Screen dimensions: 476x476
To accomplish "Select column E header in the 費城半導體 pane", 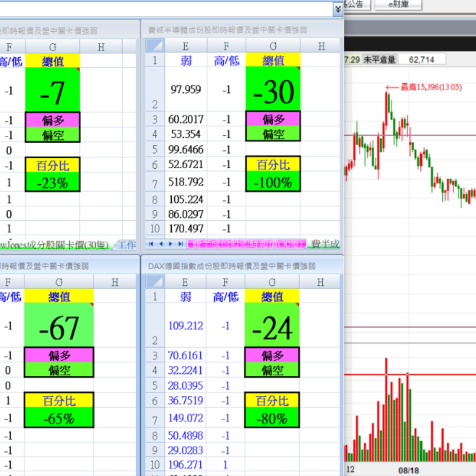I will [x=185, y=46].
